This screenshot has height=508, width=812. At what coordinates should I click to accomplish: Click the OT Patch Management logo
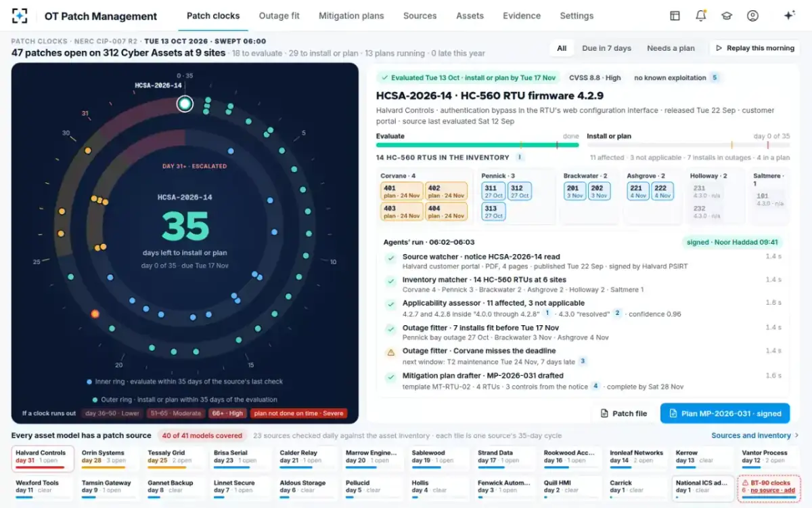pos(20,16)
